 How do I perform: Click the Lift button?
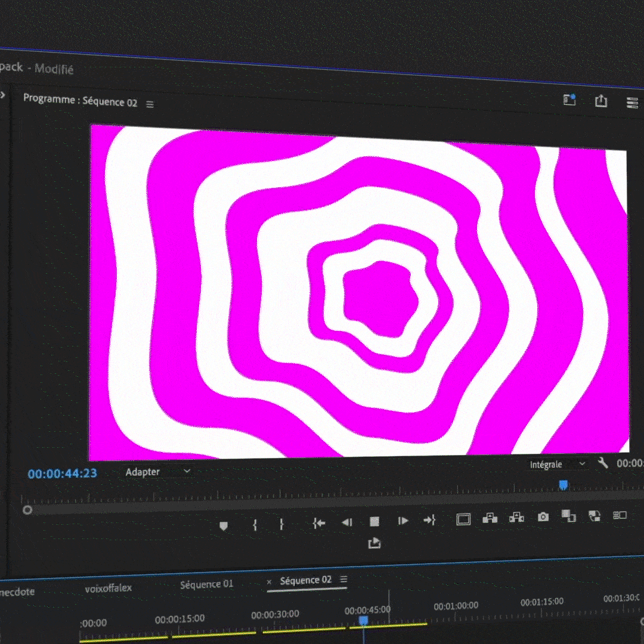(x=490, y=518)
